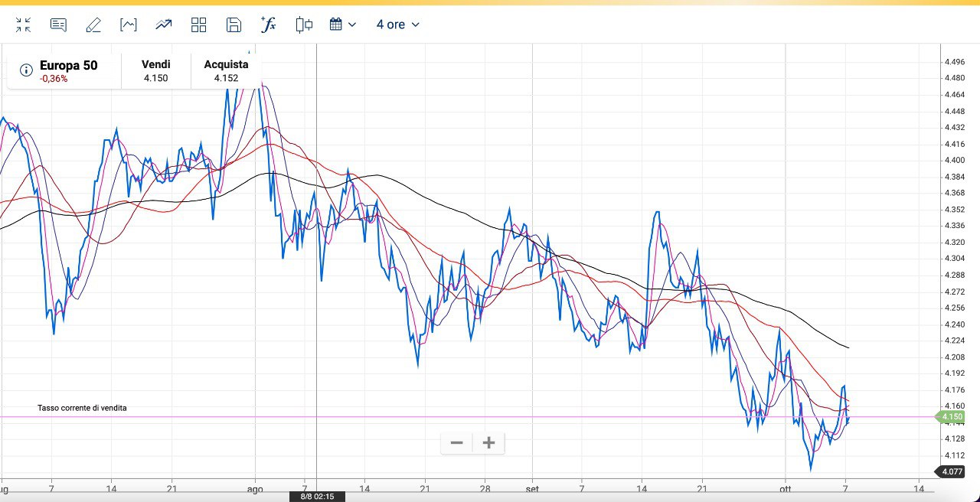
Task: Open the trend line chart type icon
Action: (163, 24)
